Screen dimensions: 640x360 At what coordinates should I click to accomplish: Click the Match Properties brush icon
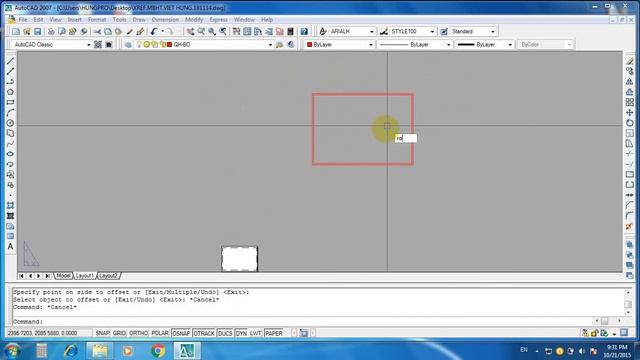point(129,31)
